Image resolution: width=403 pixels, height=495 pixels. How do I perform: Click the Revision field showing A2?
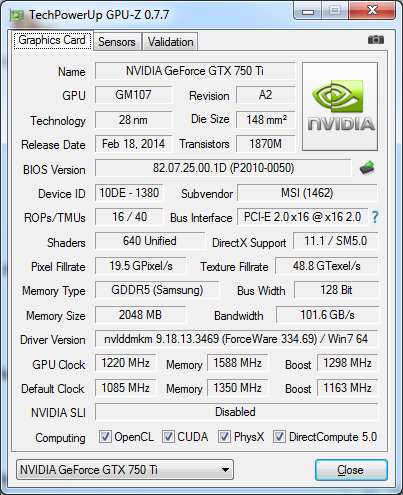(x=266, y=95)
